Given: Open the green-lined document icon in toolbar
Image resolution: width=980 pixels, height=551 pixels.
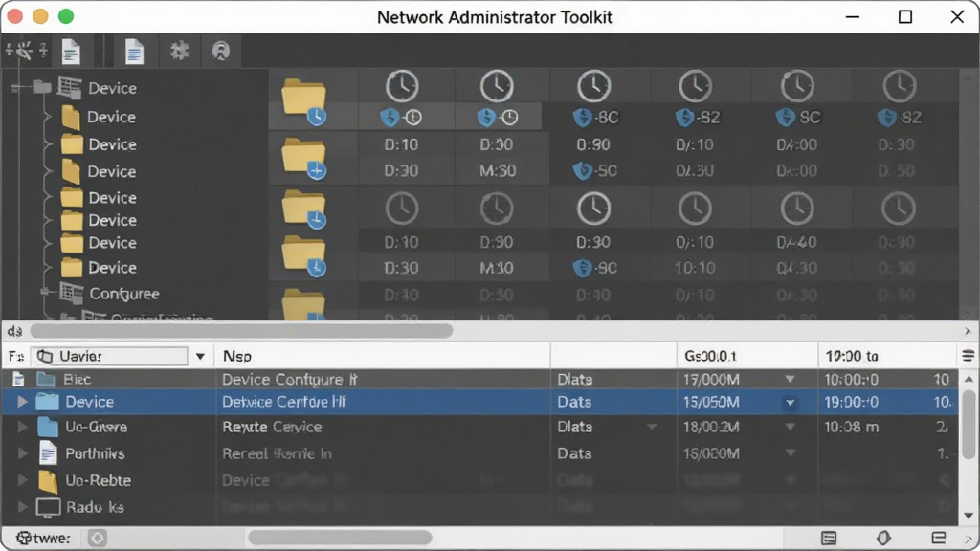Looking at the screenshot, I should (71, 52).
